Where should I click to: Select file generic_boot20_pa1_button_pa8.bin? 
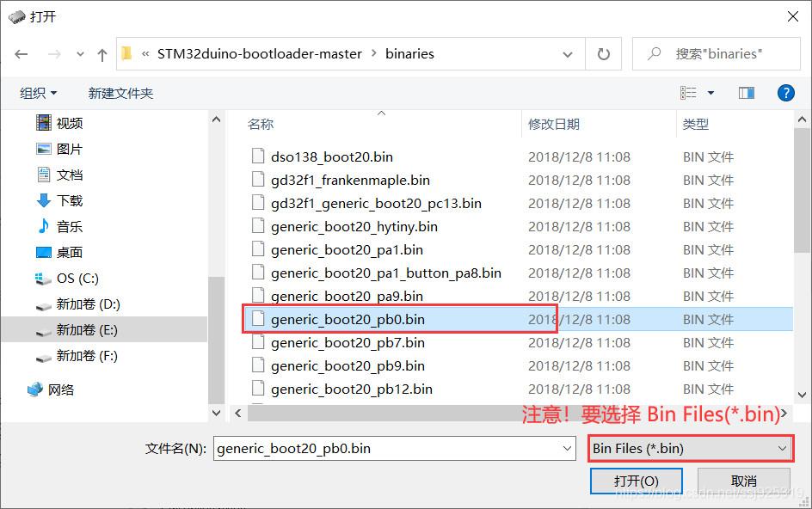386,273
